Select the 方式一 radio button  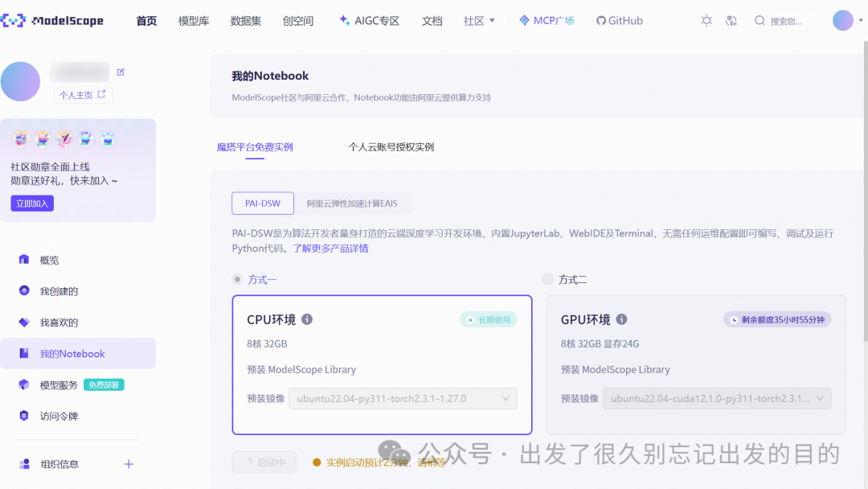[x=237, y=279]
